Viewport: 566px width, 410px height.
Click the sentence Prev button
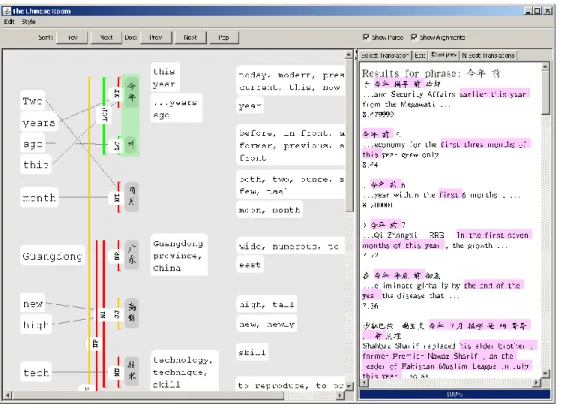pos(73,37)
